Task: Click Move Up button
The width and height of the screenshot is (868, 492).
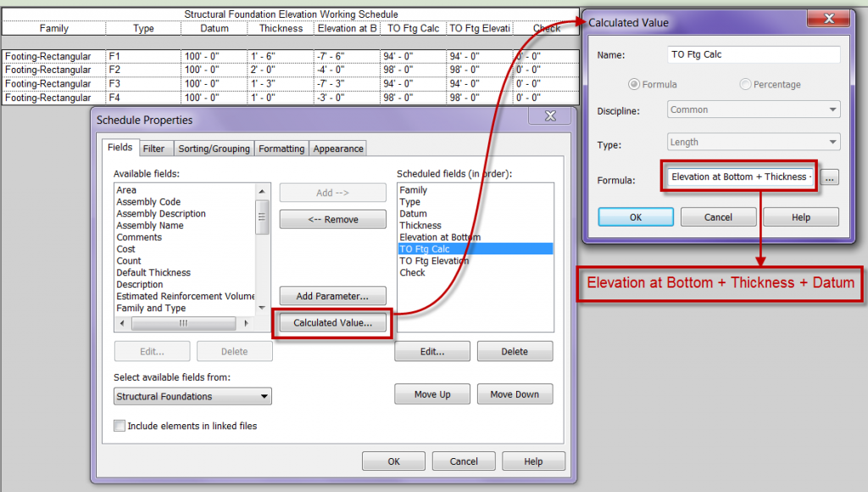Action: click(432, 394)
